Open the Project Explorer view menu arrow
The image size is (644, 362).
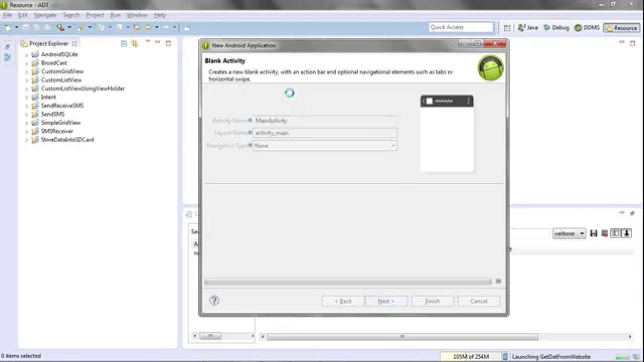[x=148, y=42]
